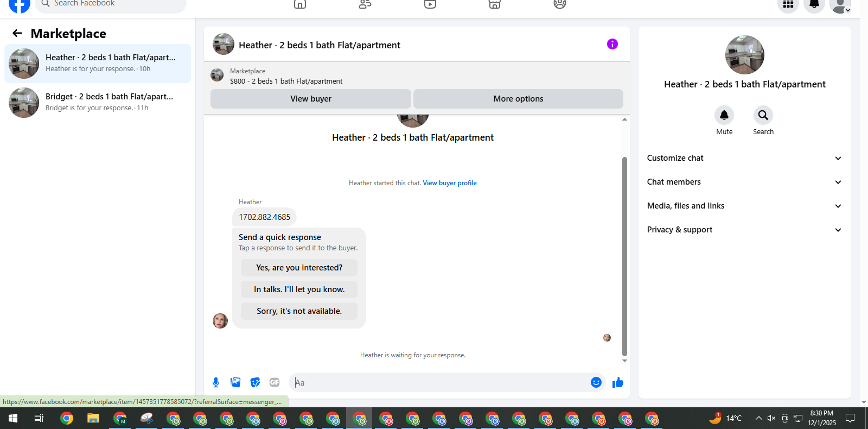Open the Video tab in top navigation
Viewport: 868px width, 429px height.
430,4
